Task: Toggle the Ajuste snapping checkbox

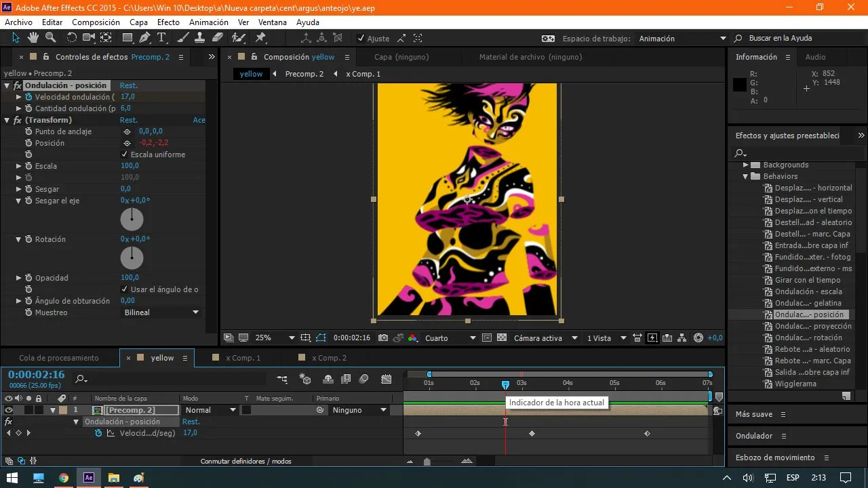Action: 361,39
